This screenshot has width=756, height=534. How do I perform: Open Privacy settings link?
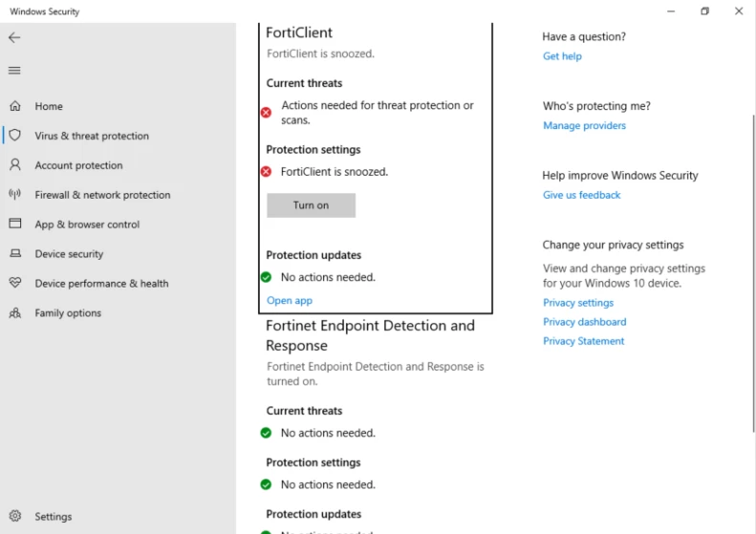[578, 303]
